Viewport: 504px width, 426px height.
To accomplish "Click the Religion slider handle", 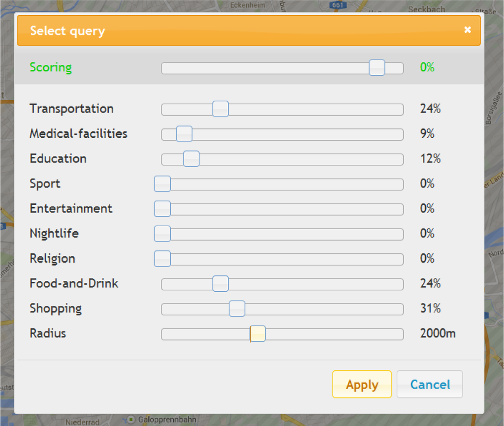I will (x=162, y=259).
